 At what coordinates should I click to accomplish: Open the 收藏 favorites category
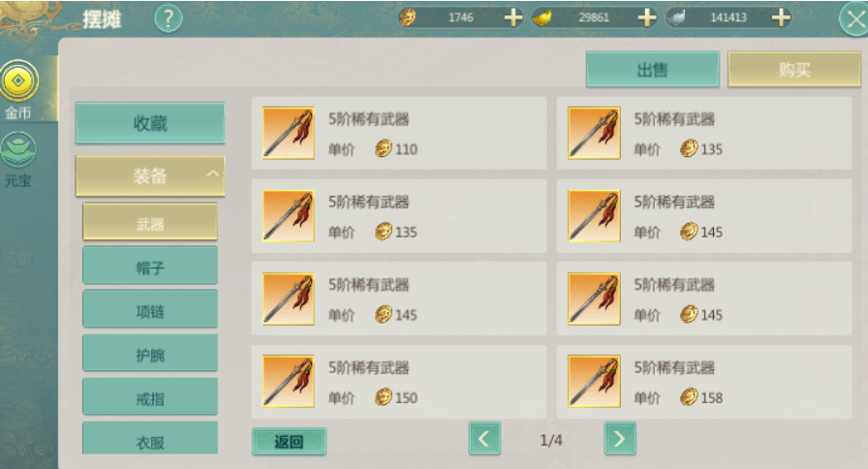[x=150, y=123]
